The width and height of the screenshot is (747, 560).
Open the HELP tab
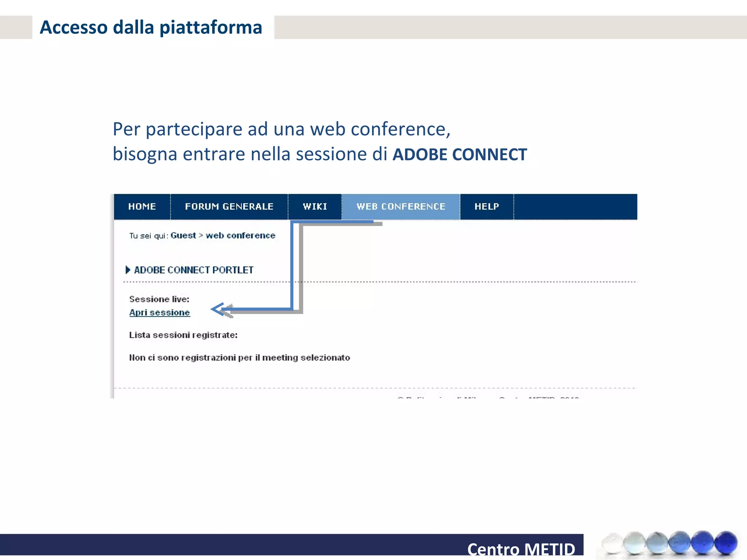point(487,207)
